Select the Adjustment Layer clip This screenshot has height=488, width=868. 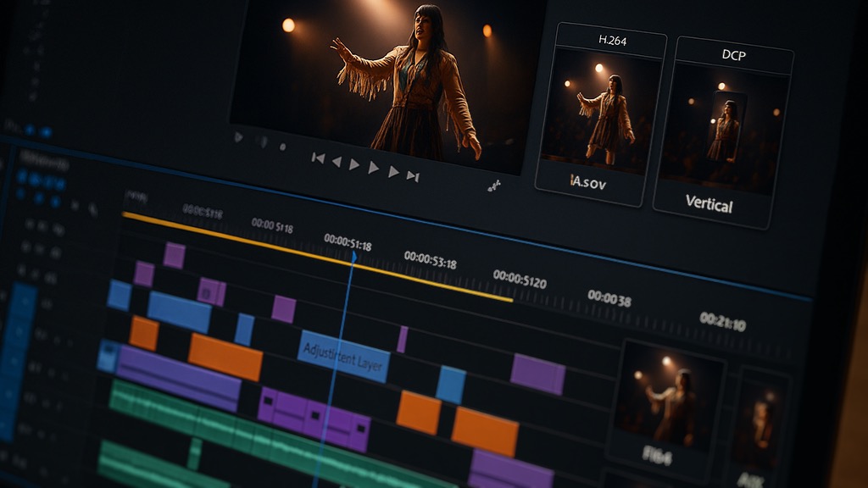[x=344, y=357]
